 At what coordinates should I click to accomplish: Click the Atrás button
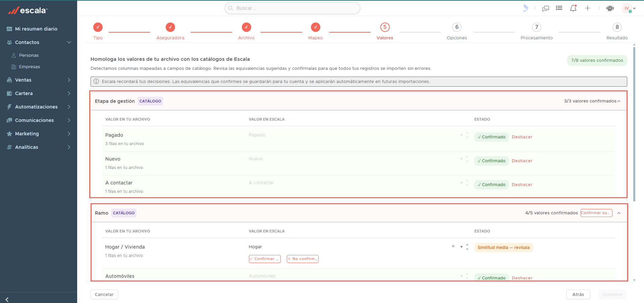(578, 295)
